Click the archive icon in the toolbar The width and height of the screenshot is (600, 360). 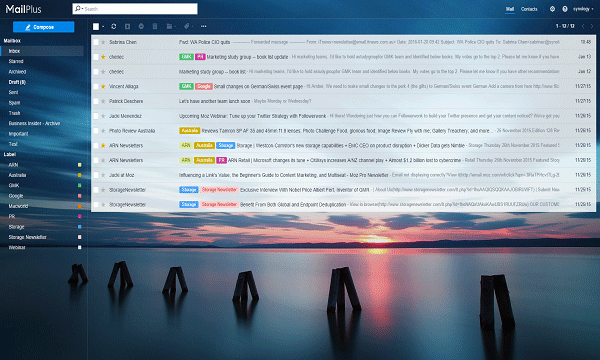click(127, 26)
